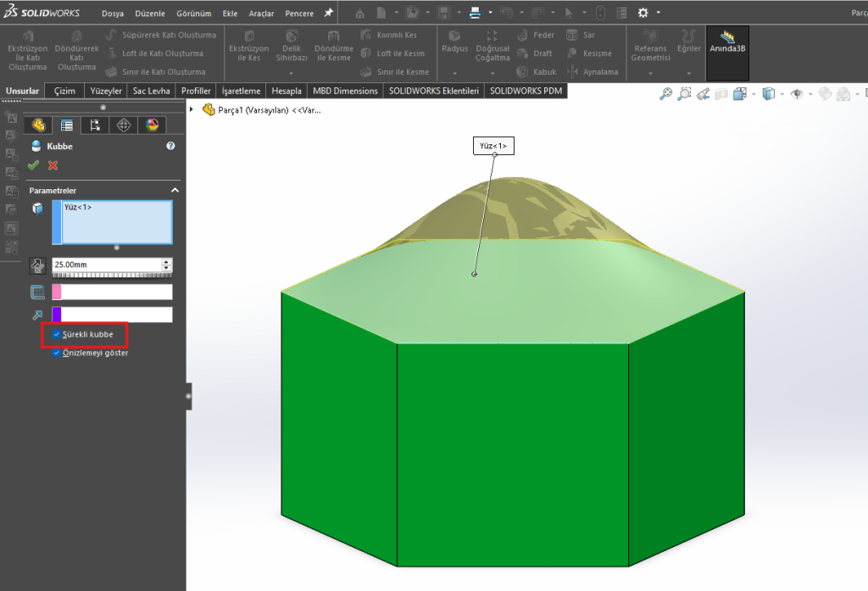Click the Kubbe help question mark
868x591 pixels.
[x=170, y=146]
